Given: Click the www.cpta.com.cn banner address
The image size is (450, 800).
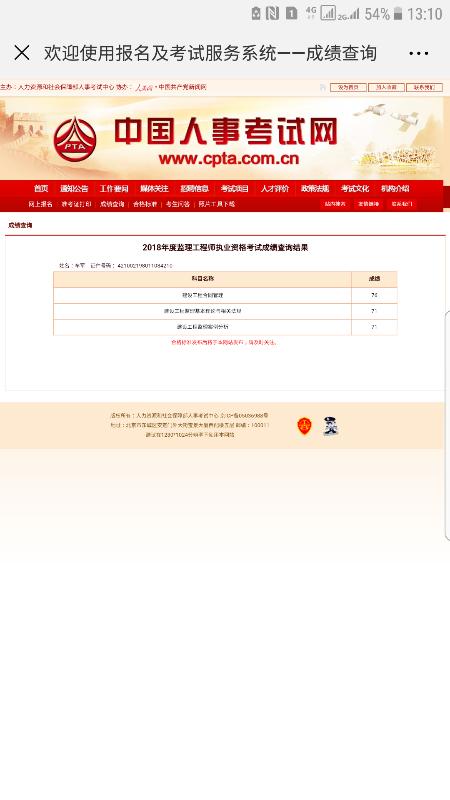Looking at the screenshot, I should (229, 159).
